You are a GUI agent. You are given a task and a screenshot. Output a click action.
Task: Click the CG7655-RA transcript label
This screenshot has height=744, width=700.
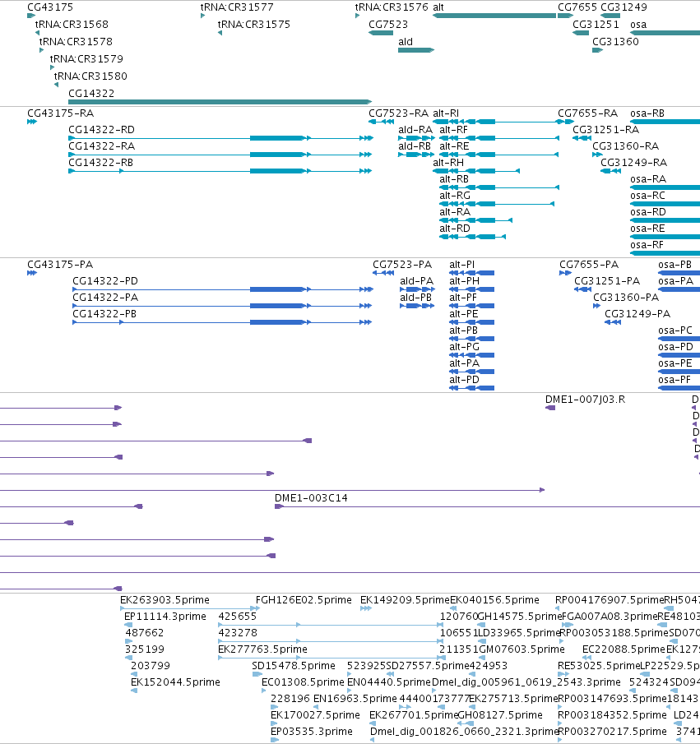(588, 113)
